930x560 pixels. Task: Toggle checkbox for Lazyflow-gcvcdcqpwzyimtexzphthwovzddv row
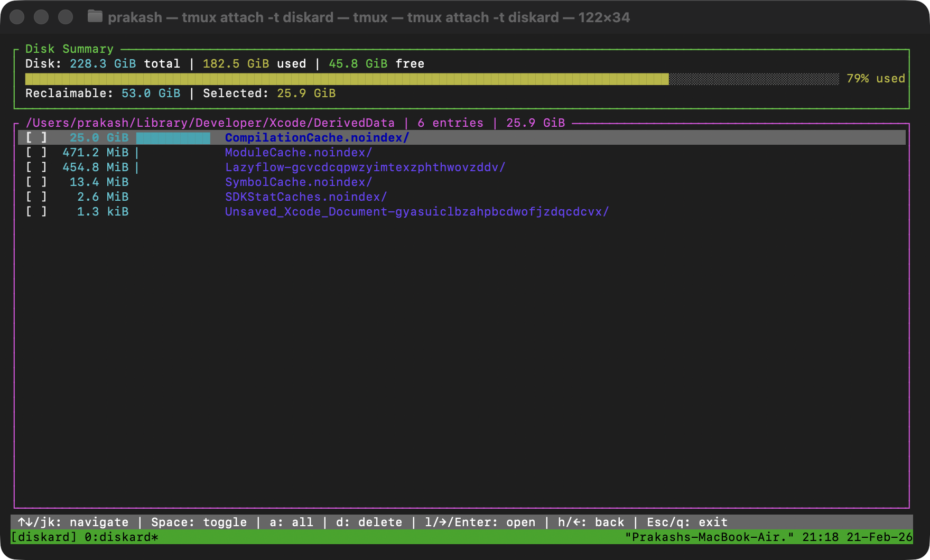tap(36, 167)
